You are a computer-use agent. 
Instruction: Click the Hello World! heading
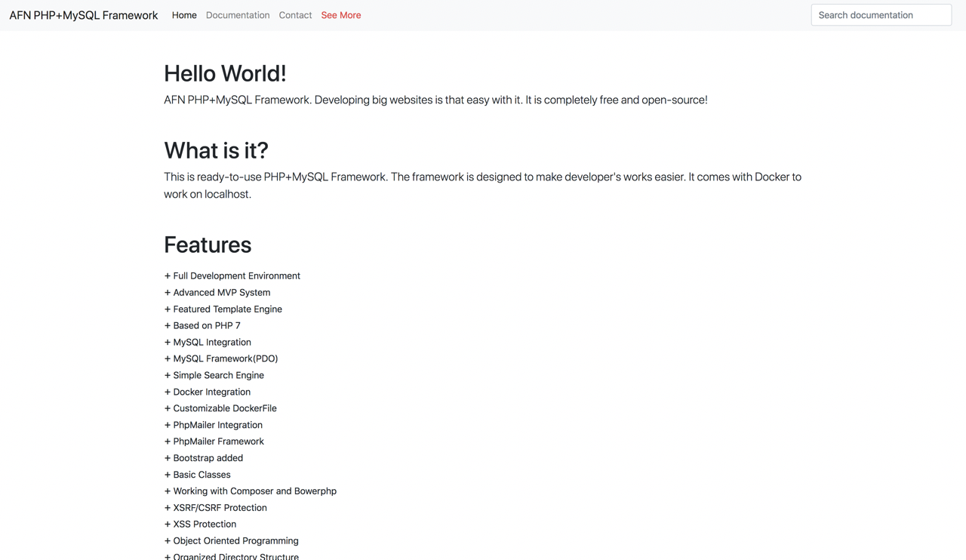pyautogui.click(x=225, y=73)
